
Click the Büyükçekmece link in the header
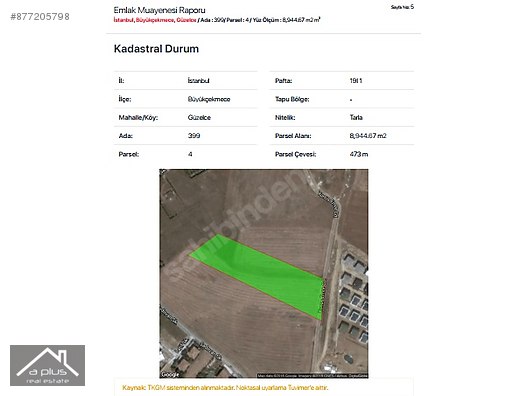(x=155, y=20)
